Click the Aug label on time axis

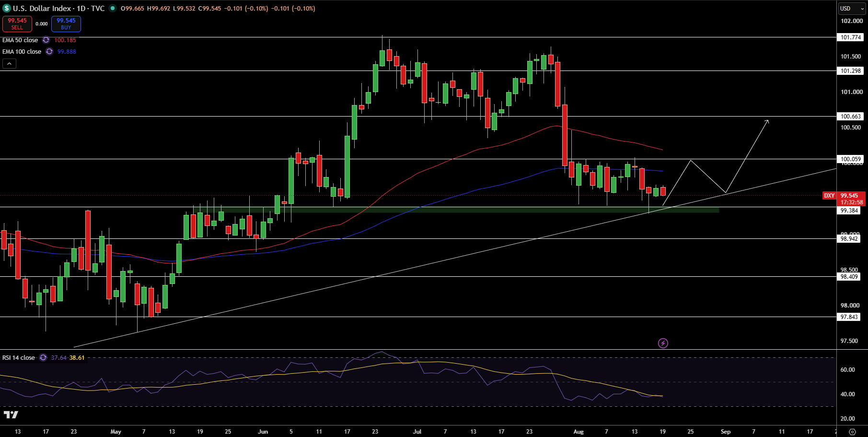click(x=579, y=432)
